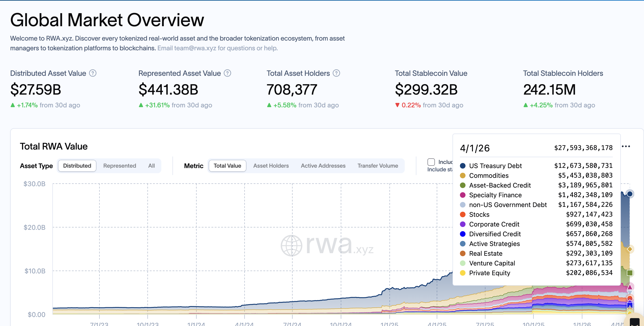Click the US Treasury Debt legend dot
The image size is (644, 326).
(463, 166)
